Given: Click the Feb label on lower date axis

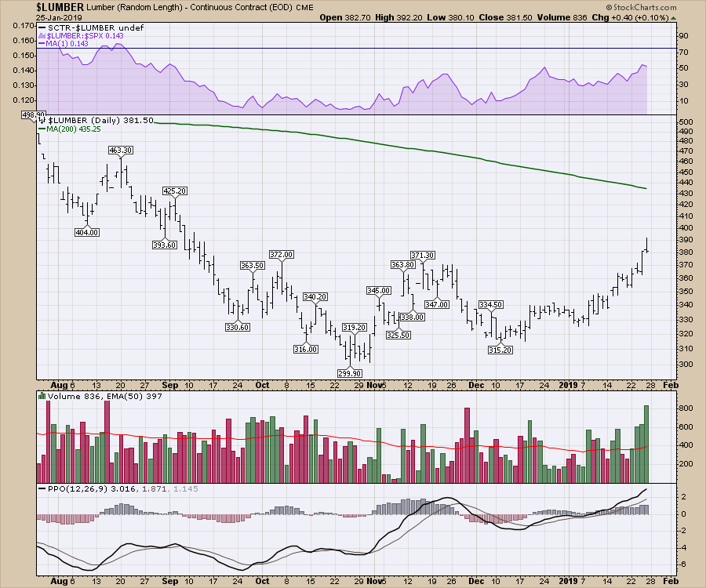Looking at the screenshot, I should point(671,581).
